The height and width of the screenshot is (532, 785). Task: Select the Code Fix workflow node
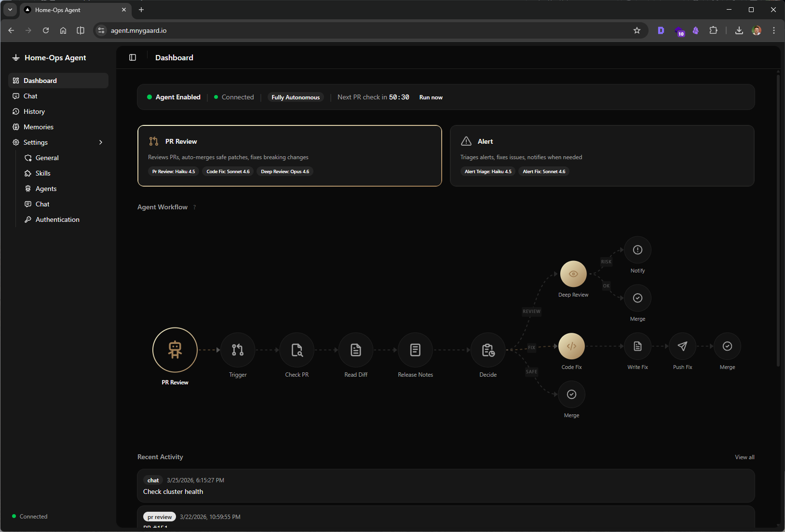click(571, 346)
